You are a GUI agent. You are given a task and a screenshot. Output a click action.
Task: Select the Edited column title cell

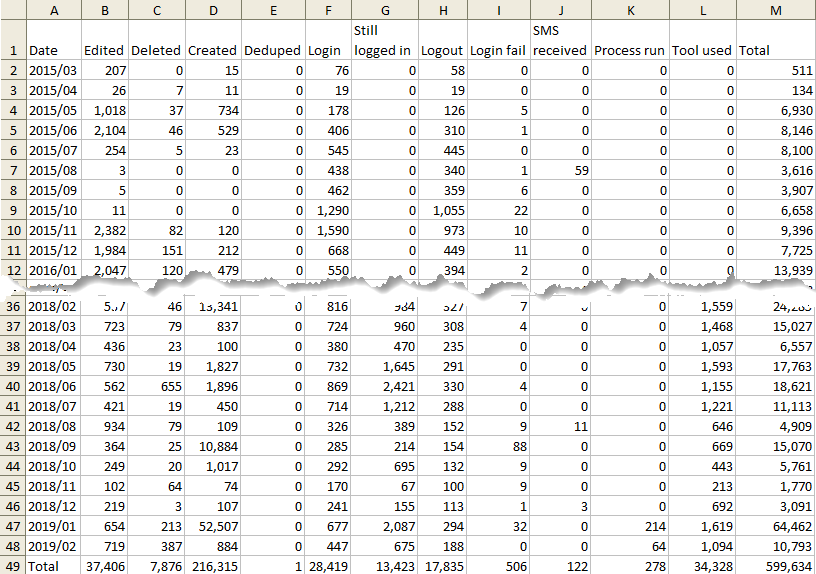[104, 50]
